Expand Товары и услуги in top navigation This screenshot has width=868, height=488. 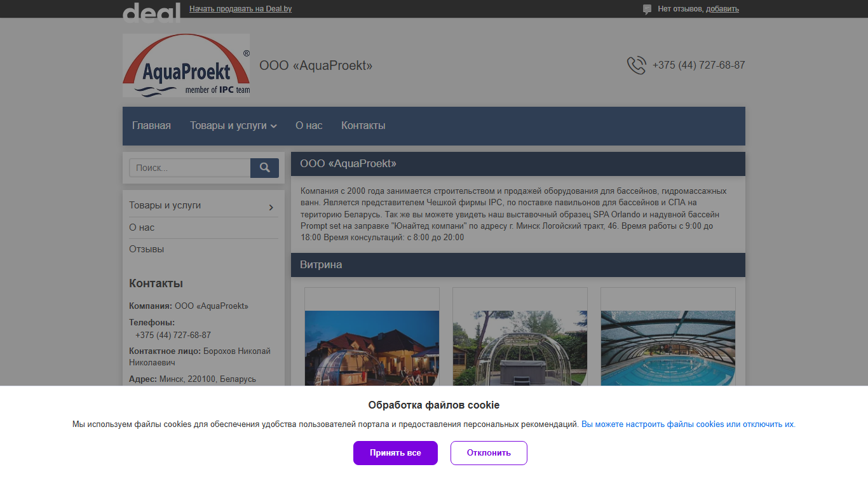233,126
